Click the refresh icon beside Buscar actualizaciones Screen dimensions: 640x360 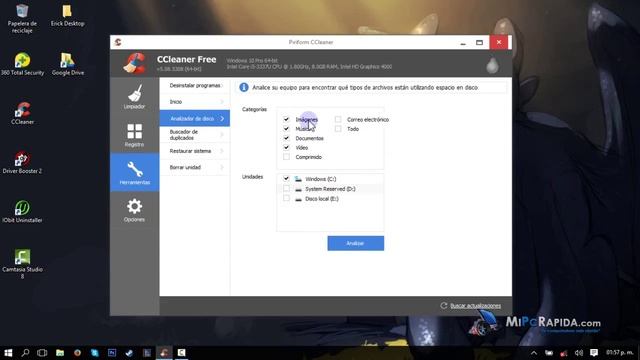(444, 305)
